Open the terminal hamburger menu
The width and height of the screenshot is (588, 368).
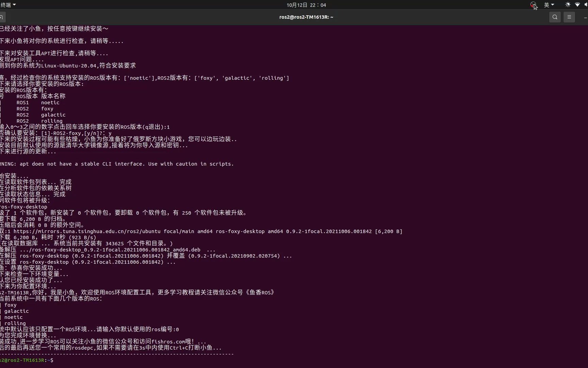(569, 17)
